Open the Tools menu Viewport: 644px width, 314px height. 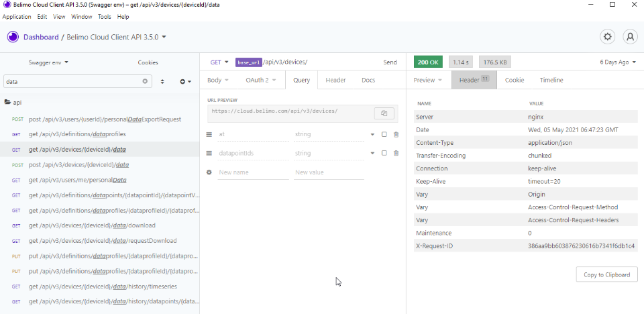pos(105,17)
